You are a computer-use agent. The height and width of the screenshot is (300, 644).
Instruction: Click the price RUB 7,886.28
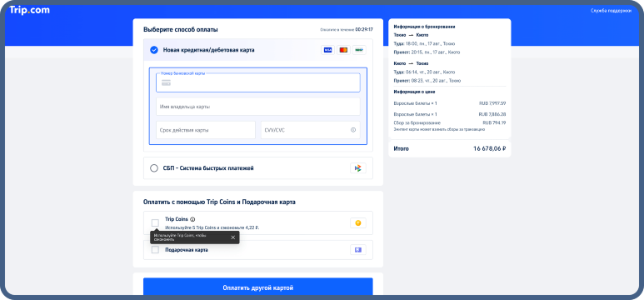(492, 114)
